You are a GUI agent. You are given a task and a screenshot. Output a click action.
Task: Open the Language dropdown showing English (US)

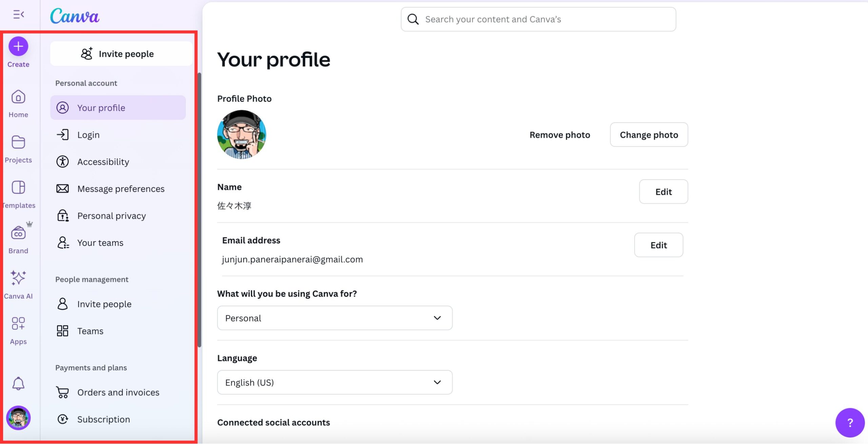point(335,383)
